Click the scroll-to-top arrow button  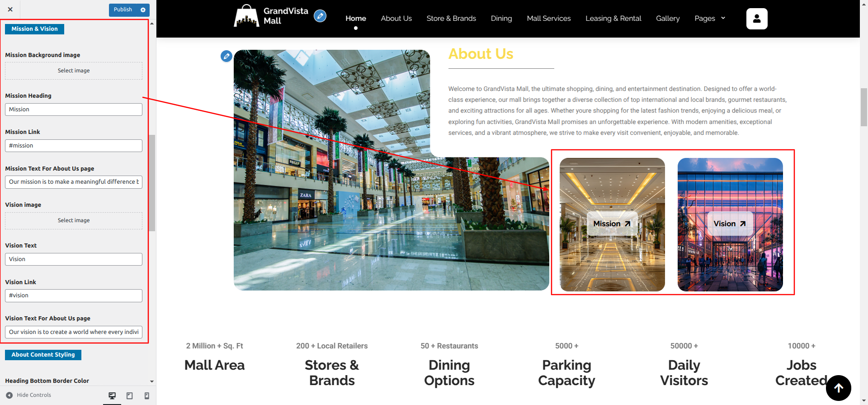(838, 388)
